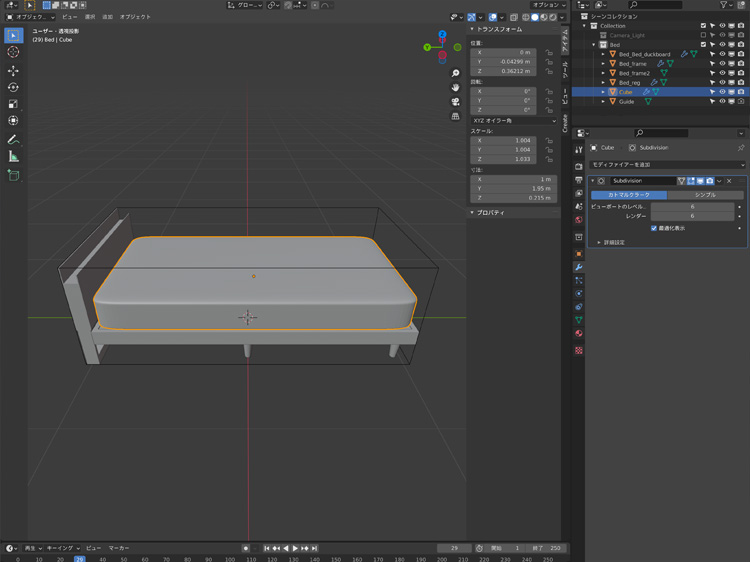This screenshot has width=750, height=562.
Task: Select the Measure tool
Action: (13, 156)
